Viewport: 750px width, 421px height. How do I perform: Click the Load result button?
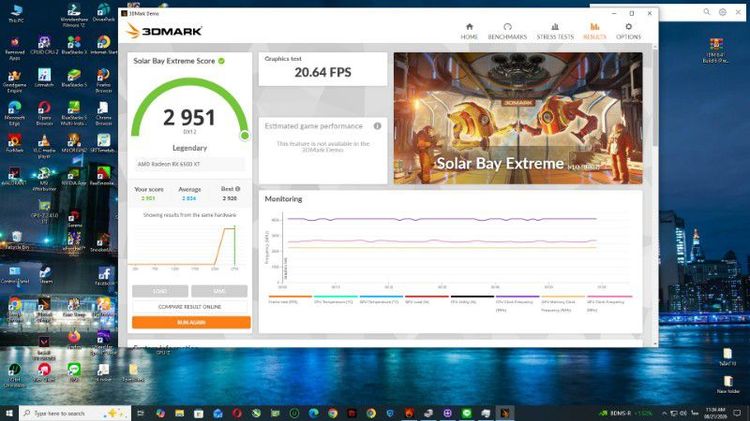pyautogui.click(x=160, y=291)
